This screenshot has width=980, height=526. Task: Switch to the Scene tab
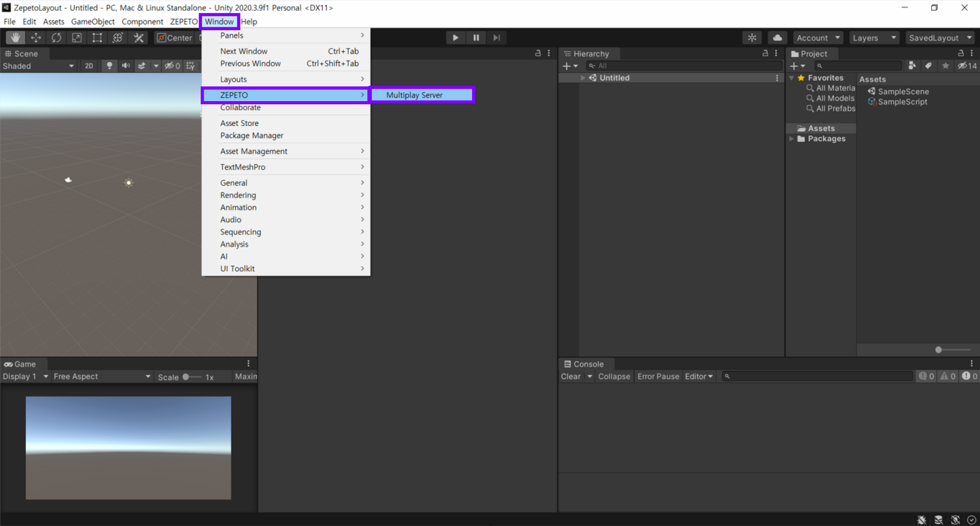[21, 54]
